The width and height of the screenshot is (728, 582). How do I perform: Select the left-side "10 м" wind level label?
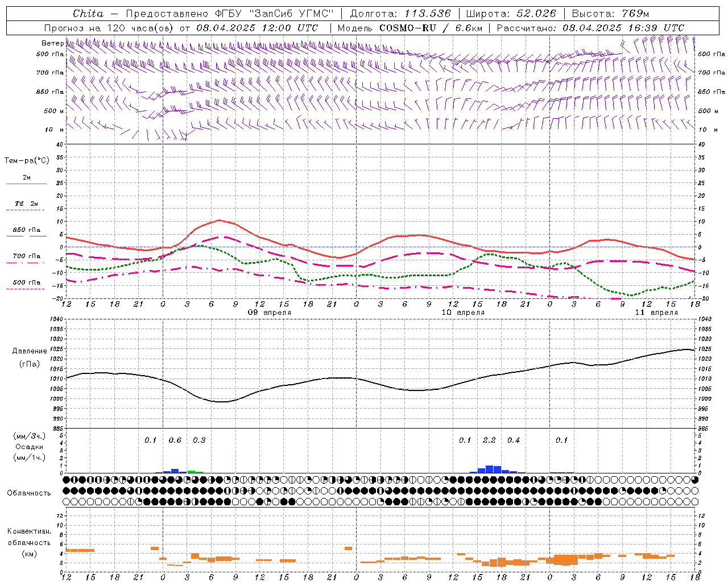[55, 130]
